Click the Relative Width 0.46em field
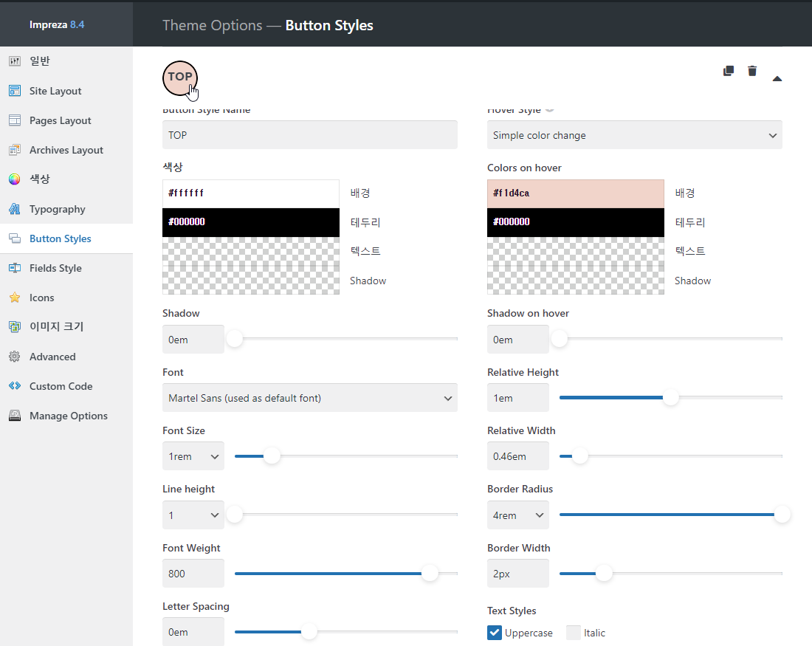 coord(518,456)
